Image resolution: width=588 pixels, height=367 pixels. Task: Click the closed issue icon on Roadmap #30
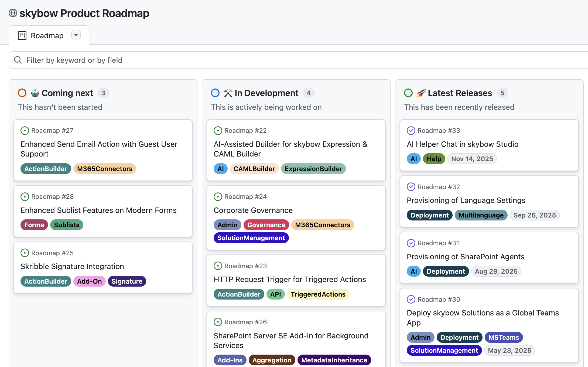411,299
